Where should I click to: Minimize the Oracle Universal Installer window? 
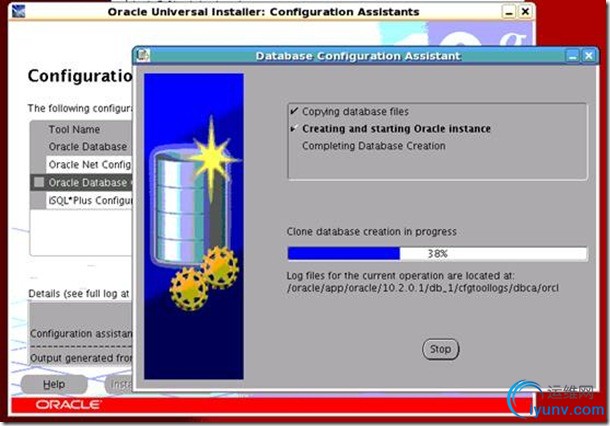[508, 12]
